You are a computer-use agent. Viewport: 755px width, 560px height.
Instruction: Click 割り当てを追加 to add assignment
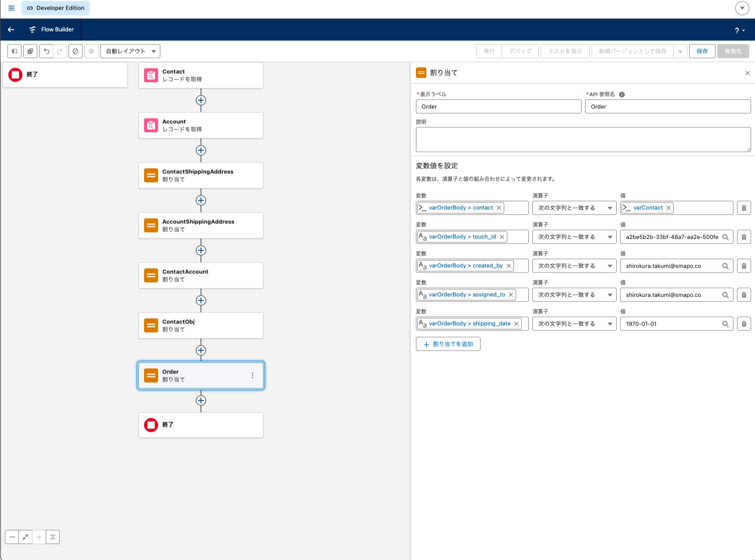tap(448, 344)
